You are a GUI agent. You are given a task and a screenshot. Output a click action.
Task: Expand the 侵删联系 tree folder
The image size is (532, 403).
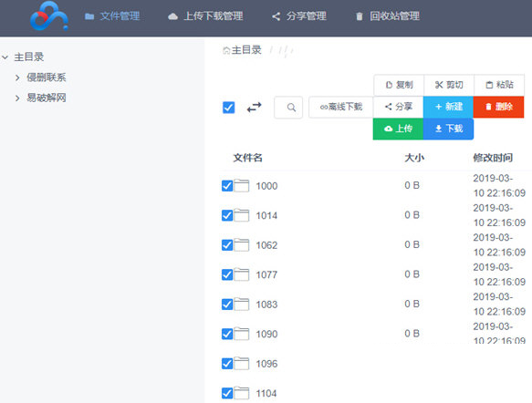pyautogui.click(x=17, y=77)
